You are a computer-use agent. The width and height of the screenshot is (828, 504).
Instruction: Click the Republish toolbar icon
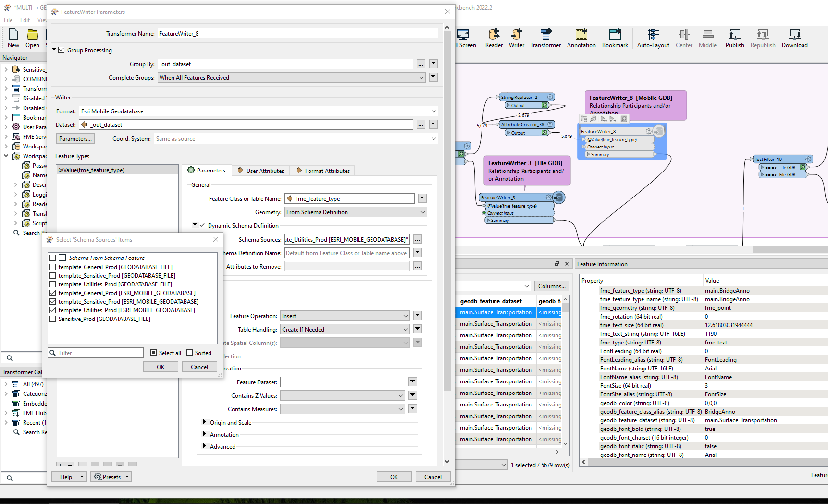pyautogui.click(x=763, y=38)
